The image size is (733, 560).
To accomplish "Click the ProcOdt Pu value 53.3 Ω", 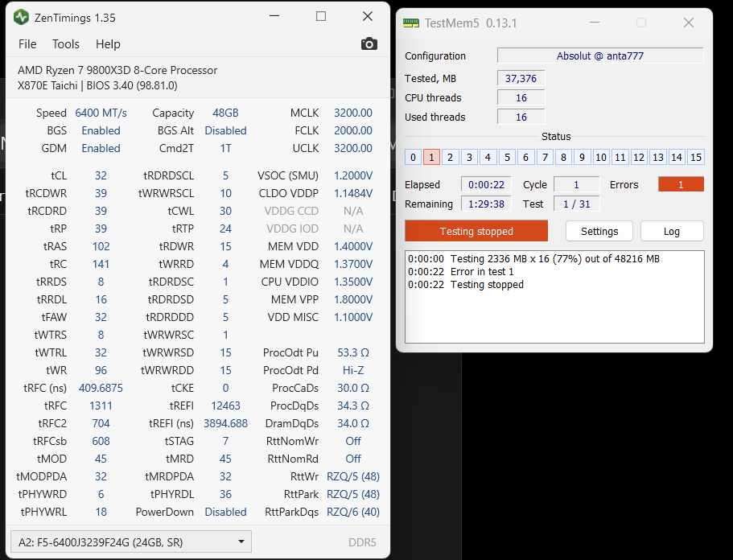I will (x=353, y=352).
